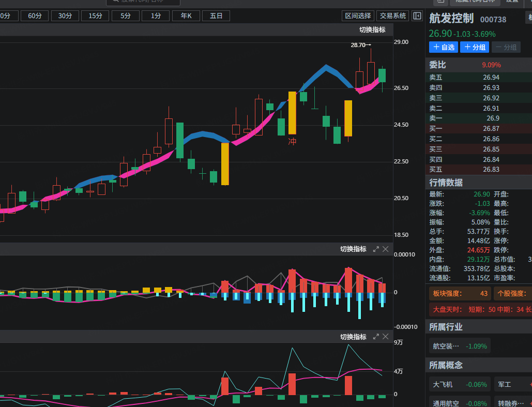Add stock to watchlist with 自选
532x407 pixels.
444,47
